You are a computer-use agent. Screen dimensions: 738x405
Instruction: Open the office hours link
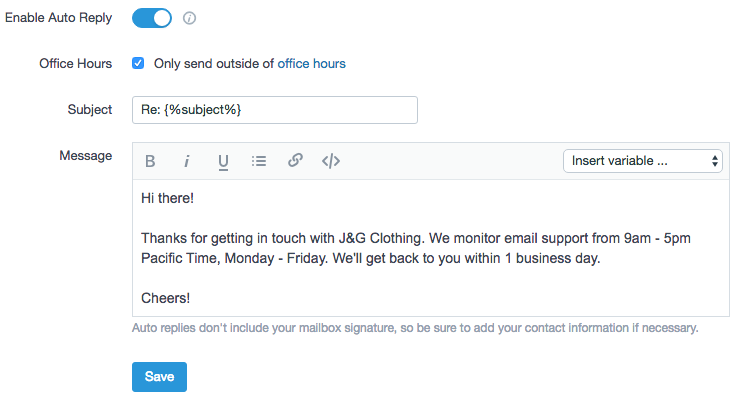tap(311, 63)
